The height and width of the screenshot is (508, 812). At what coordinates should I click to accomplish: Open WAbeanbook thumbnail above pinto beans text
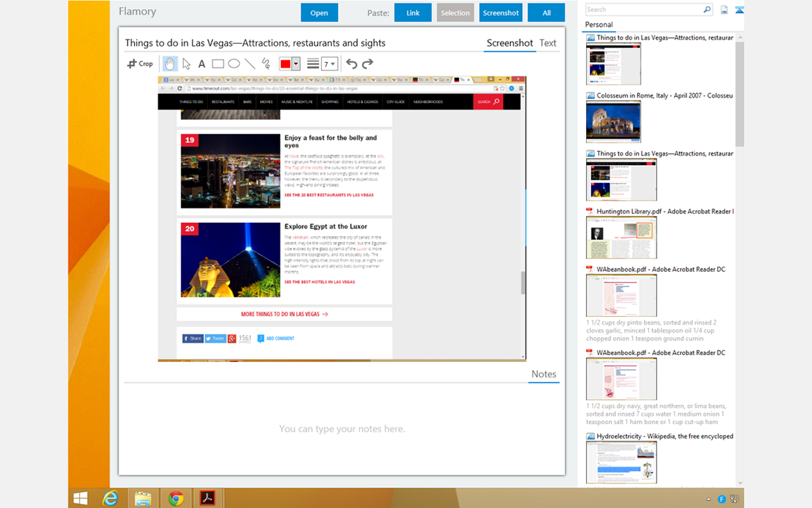(x=622, y=295)
